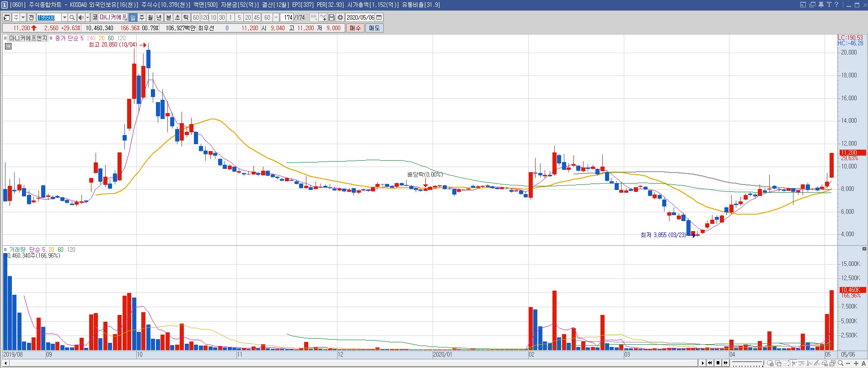
Task: Click the fast-forward double-arrow button
Action: [x=726, y=363]
